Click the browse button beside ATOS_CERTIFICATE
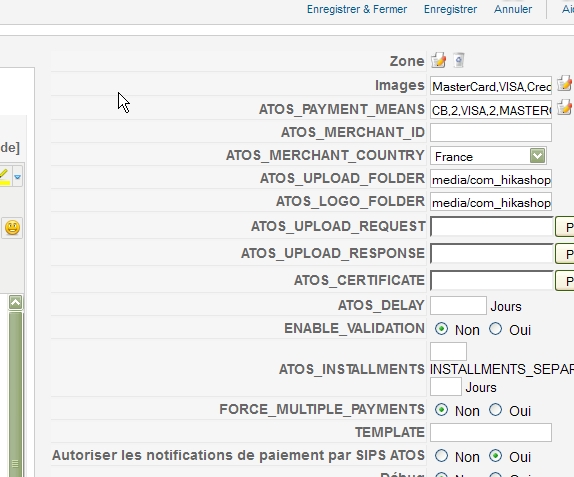The height and width of the screenshot is (477, 574). point(564,281)
